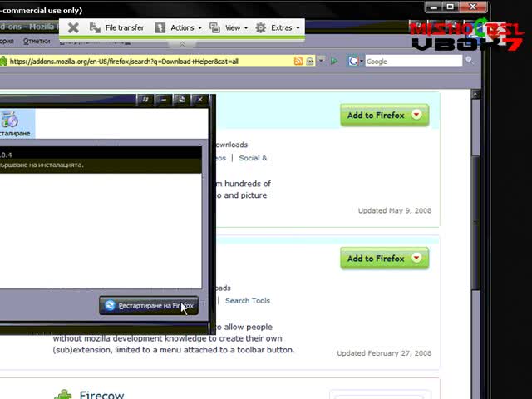
Task: Minimize the remote control window
Action: point(434,7)
